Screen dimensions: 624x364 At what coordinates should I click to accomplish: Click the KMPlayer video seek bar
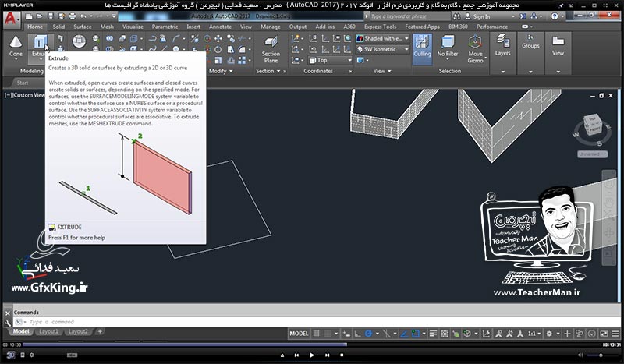tap(311, 345)
